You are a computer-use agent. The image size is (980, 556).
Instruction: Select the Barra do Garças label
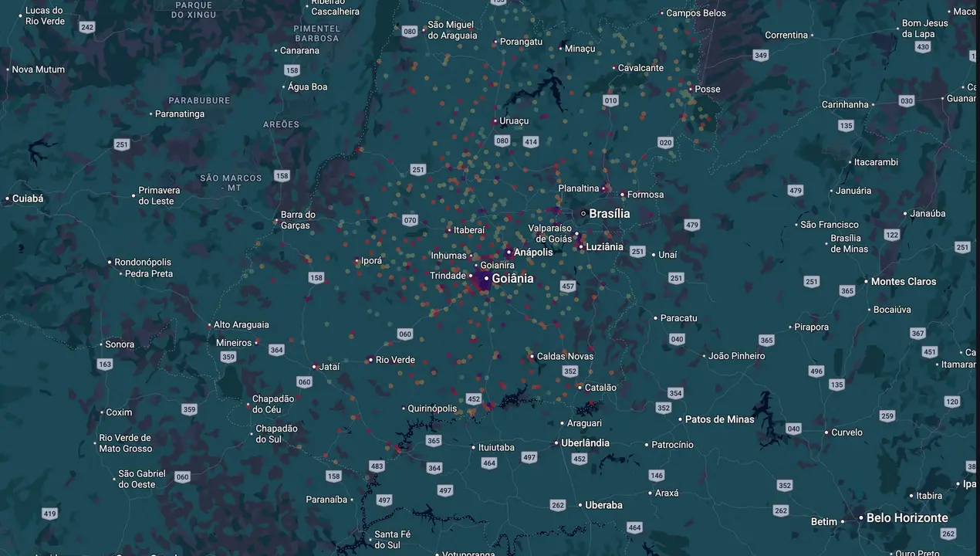pos(298,220)
